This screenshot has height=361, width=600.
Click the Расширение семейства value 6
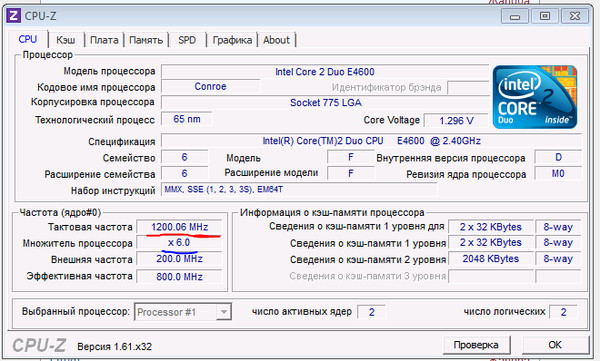[184, 173]
